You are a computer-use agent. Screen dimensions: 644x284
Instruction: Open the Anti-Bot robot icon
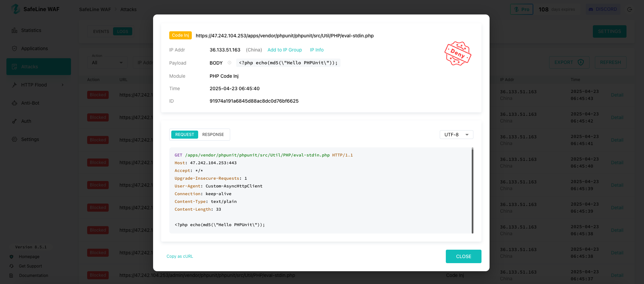point(14,103)
